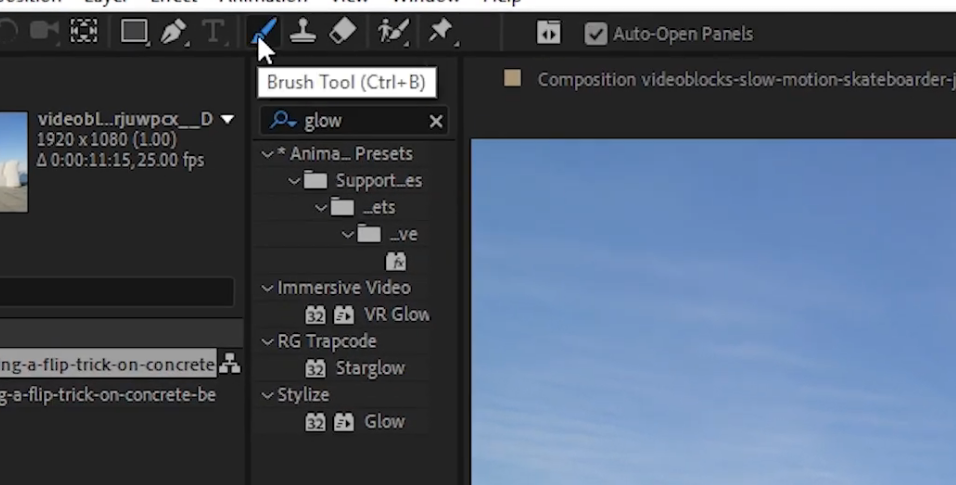956x485 pixels.
Task: Select the VR Glow effect
Action: [x=396, y=315]
